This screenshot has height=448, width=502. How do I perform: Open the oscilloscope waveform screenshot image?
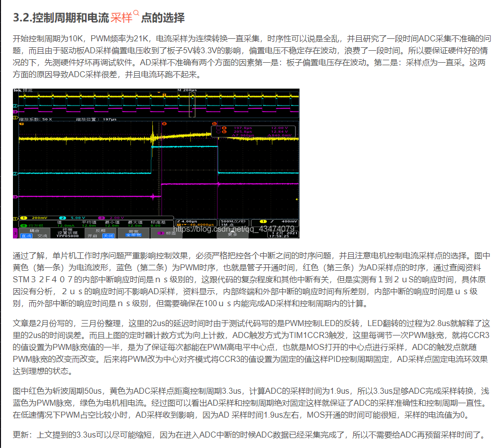156,163
